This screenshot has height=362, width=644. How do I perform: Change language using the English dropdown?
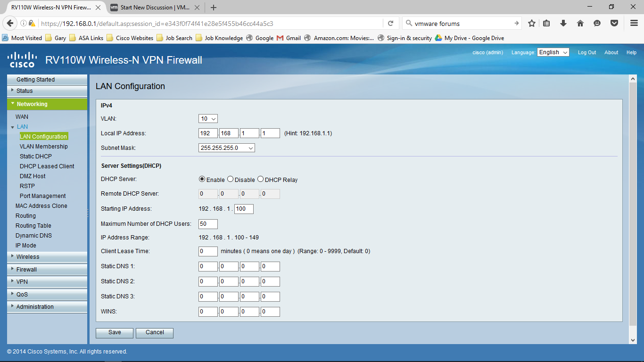[x=553, y=52]
